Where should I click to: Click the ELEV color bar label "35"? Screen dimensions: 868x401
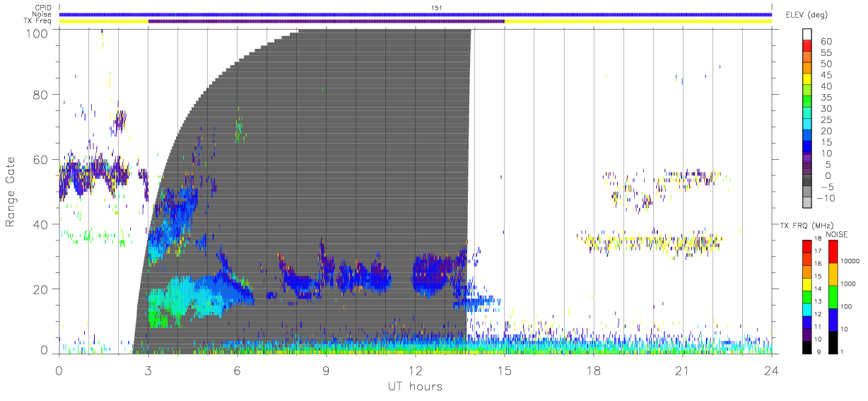coord(826,97)
